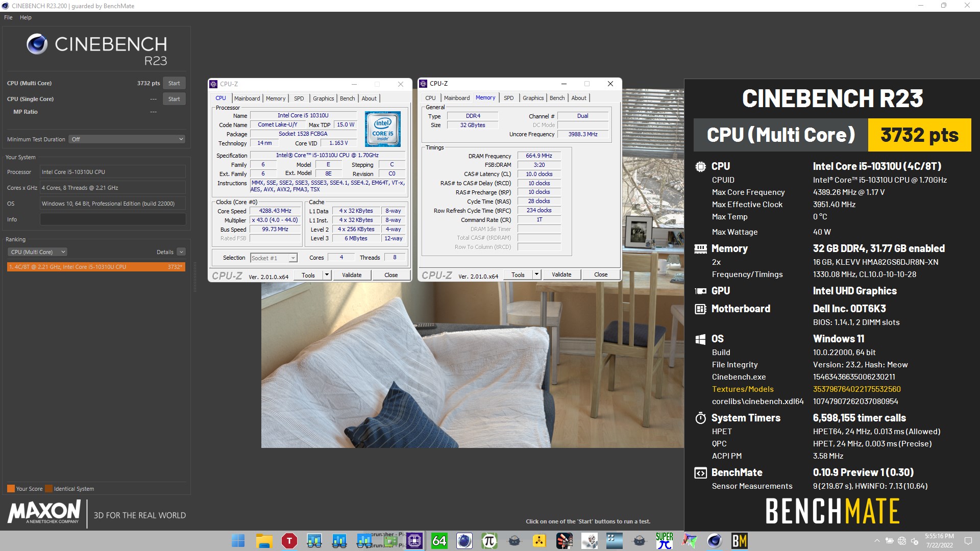The height and width of the screenshot is (551, 980).
Task: Click Validate in right CPU-Z window
Action: click(561, 274)
